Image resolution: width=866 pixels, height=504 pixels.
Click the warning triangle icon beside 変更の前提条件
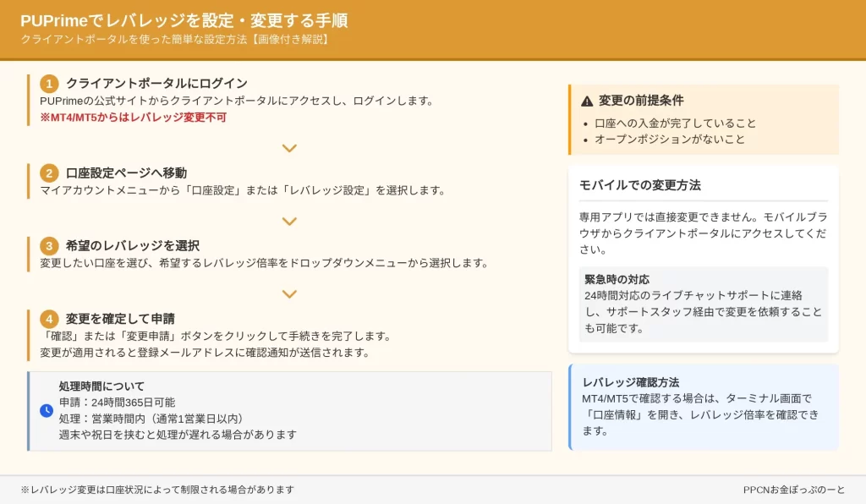tap(587, 101)
